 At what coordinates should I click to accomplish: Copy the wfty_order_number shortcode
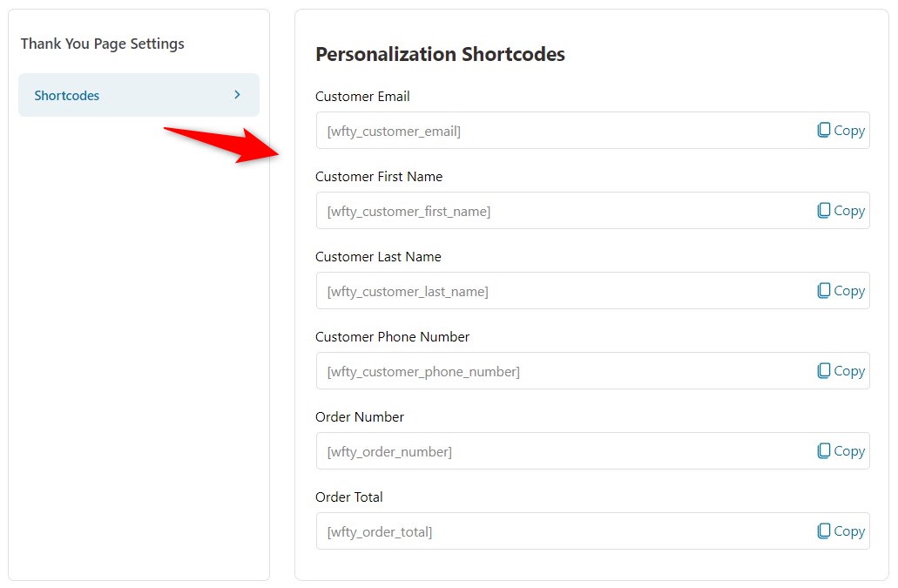click(840, 450)
